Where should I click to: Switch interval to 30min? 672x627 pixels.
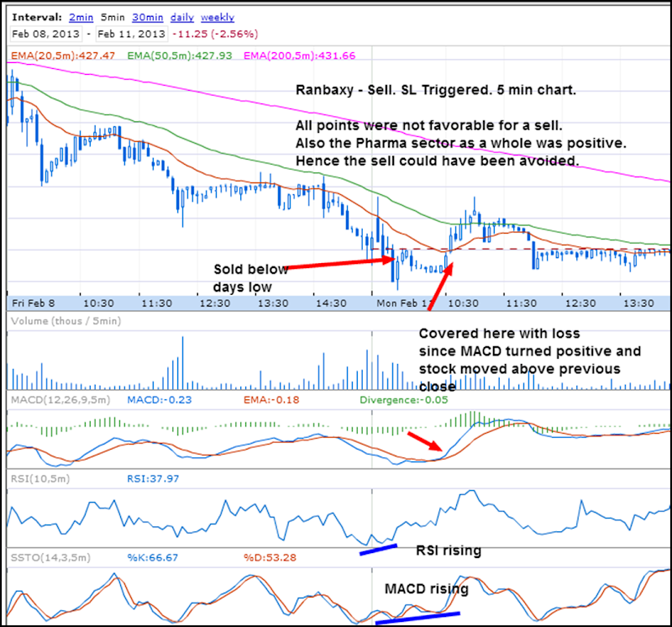pos(148,17)
